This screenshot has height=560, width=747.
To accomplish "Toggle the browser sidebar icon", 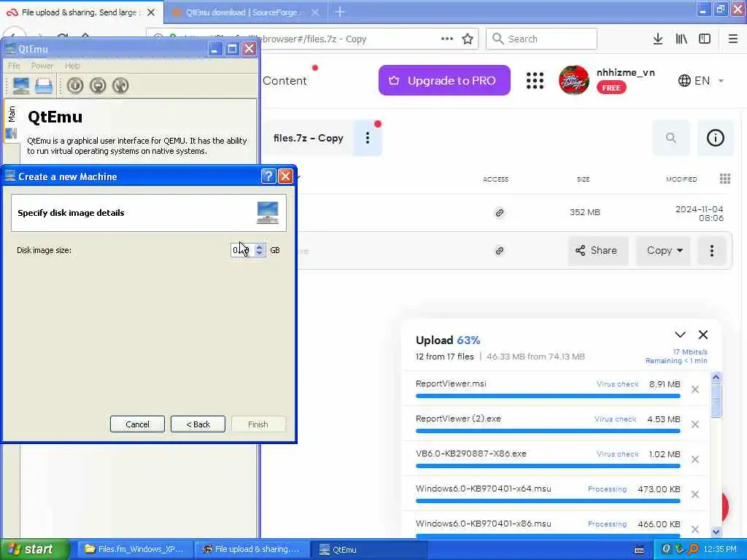I will pos(705,39).
